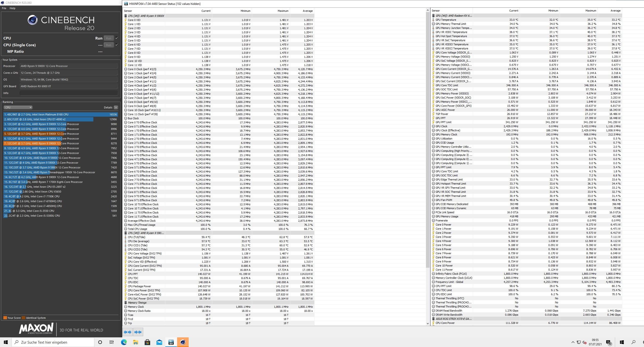Click the Details arrow button in Ranking

[x=116, y=107]
